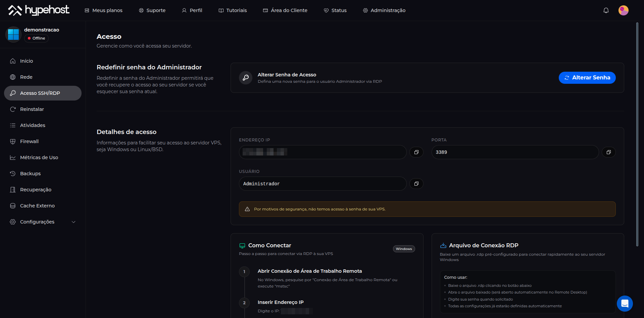
Task: Open Administração in top navigation
Action: (x=384, y=10)
